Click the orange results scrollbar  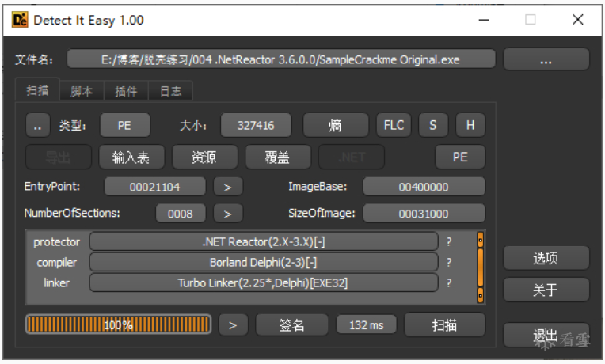(x=481, y=267)
